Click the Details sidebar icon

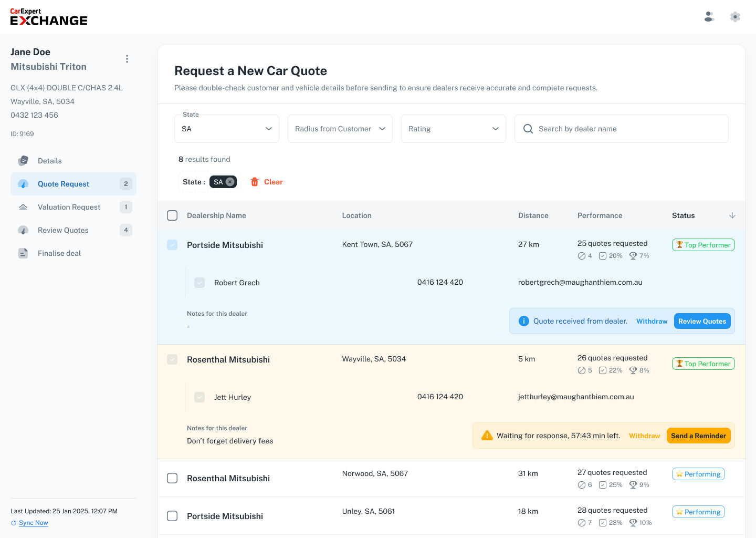[23, 161]
